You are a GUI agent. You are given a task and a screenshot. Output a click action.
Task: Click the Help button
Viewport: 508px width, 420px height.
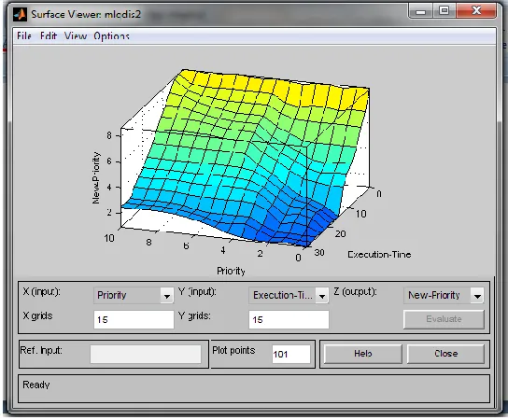(363, 354)
